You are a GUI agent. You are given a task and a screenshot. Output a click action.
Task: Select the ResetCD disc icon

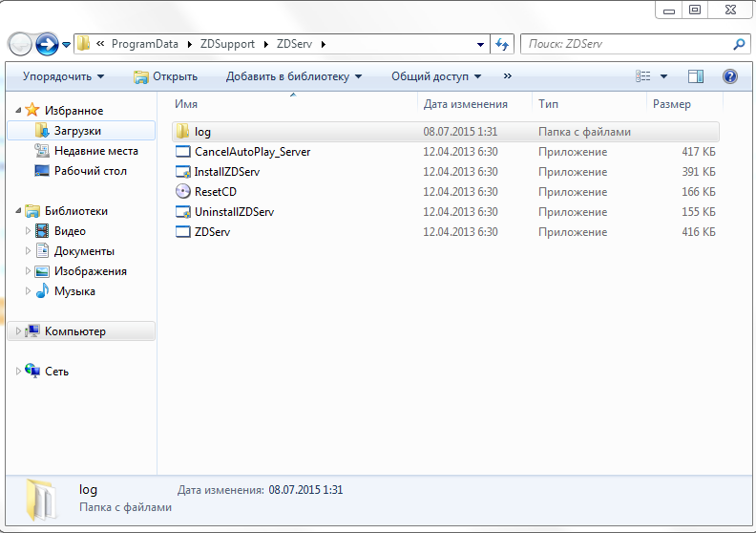coord(182,191)
